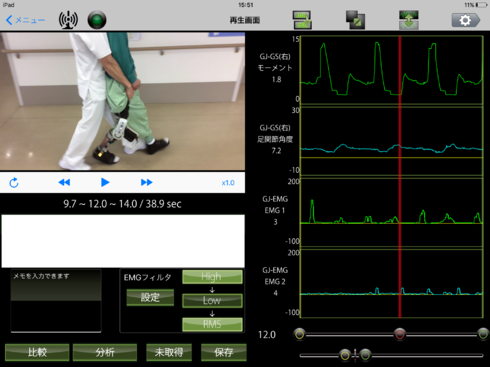490x367 pixels.
Task: Click the EMGフィルタ label
Action: coord(147,277)
